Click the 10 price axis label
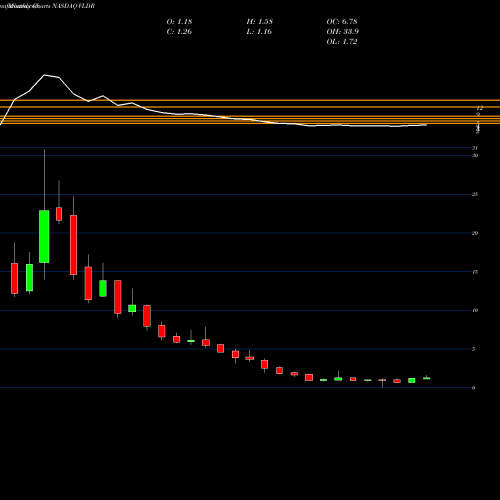500x500 pixels. pos(475,310)
